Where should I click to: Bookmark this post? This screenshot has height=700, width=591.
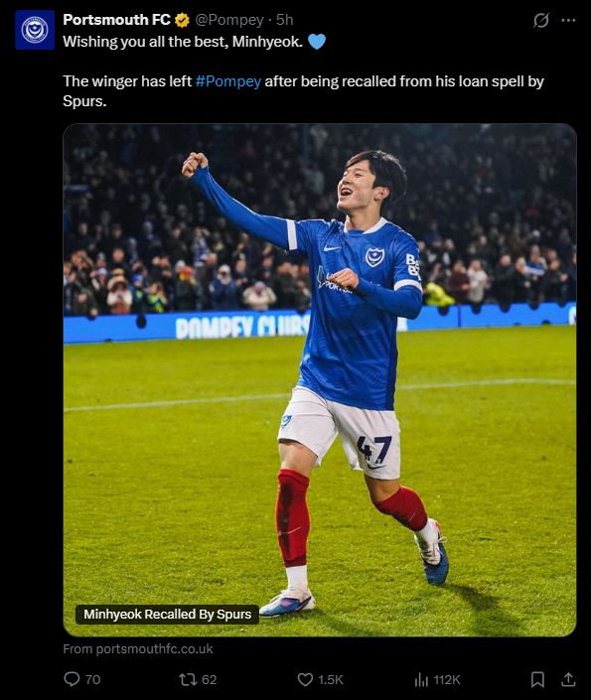(x=537, y=679)
